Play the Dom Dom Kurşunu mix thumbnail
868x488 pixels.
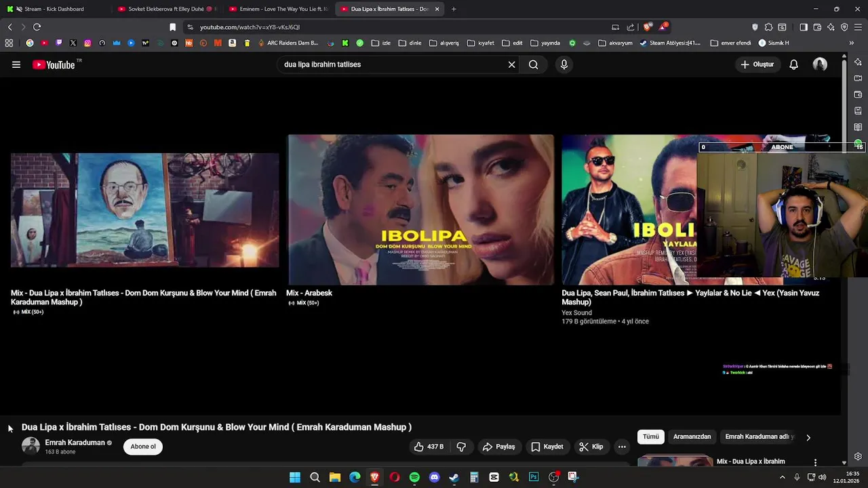click(144, 210)
